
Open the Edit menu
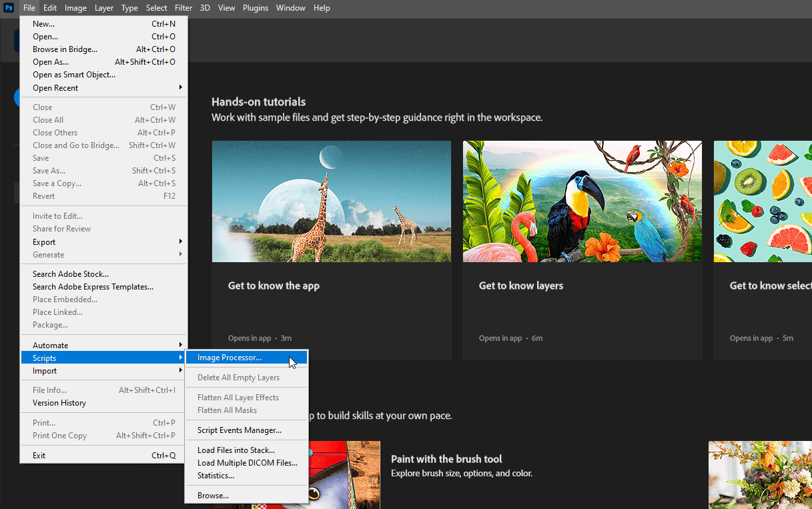pos(50,8)
